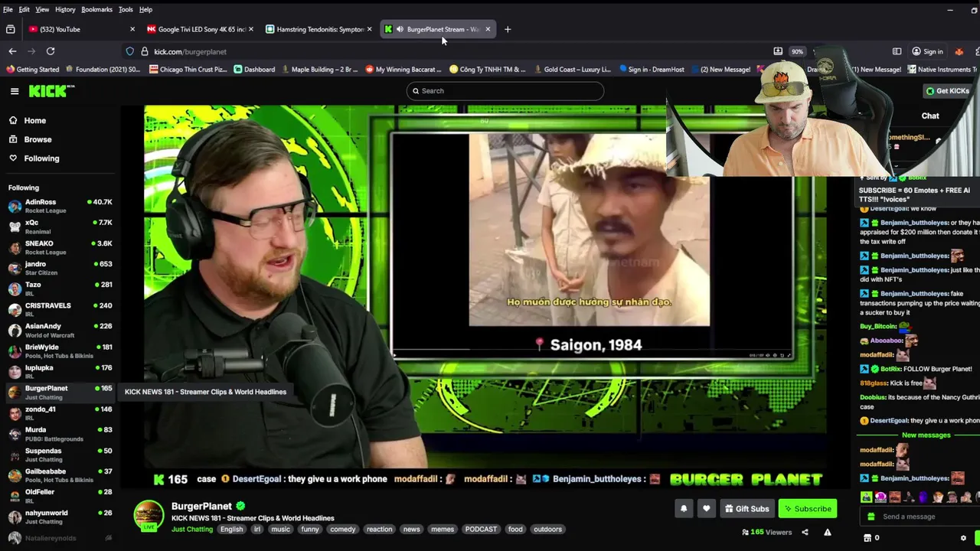
Task: Click the tracking protection shield icon
Action: pos(130,51)
